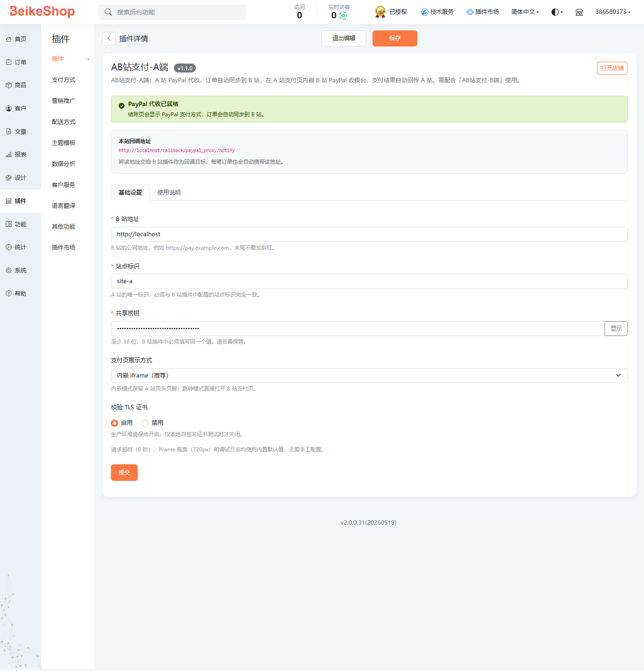Toggle the dark/light theme icon
Viewport: 644px width, 671px height.
click(557, 12)
